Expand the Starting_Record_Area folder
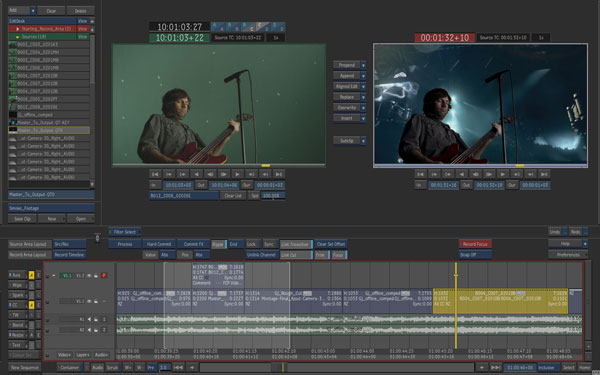The width and height of the screenshot is (600, 375). click(17, 29)
